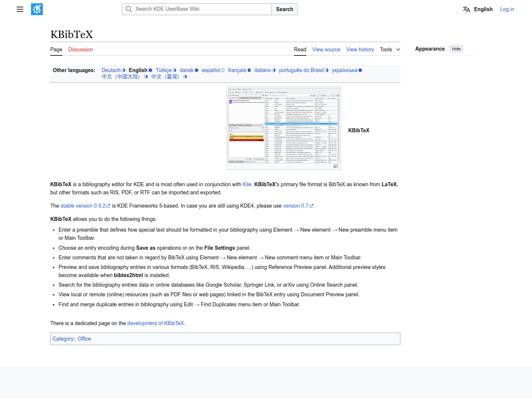Viewport: 532px width, 399px height.
Task: Switch language to español
Action: coord(211,70)
